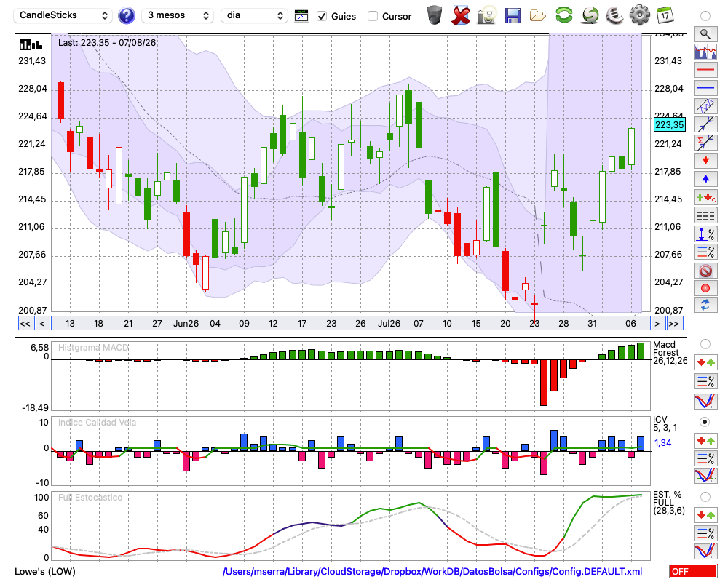728x582 pixels.
Task: Click the << rewind-to-start button
Action: [x=25, y=324]
